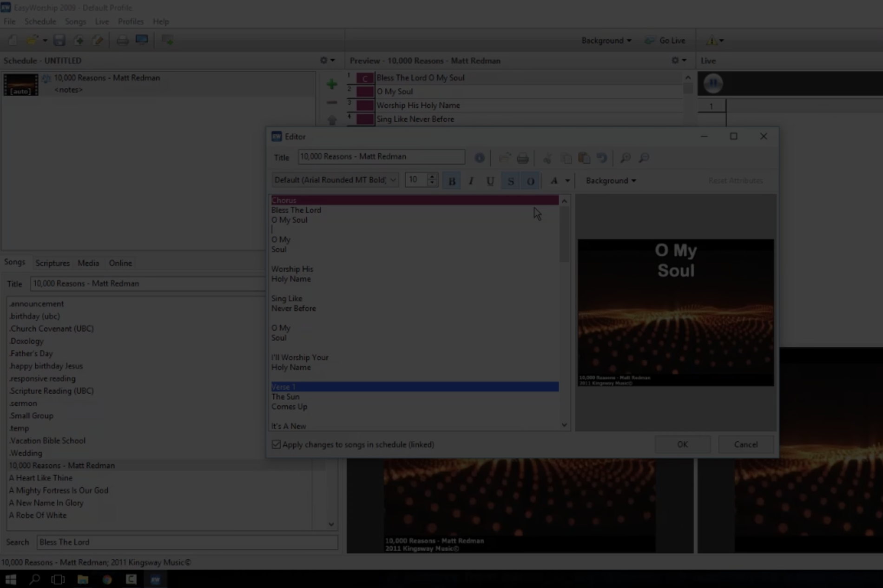This screenshot has height=588, width=883.
Task: Click the New Schedule toolbar icon
Action: point(13,40)
